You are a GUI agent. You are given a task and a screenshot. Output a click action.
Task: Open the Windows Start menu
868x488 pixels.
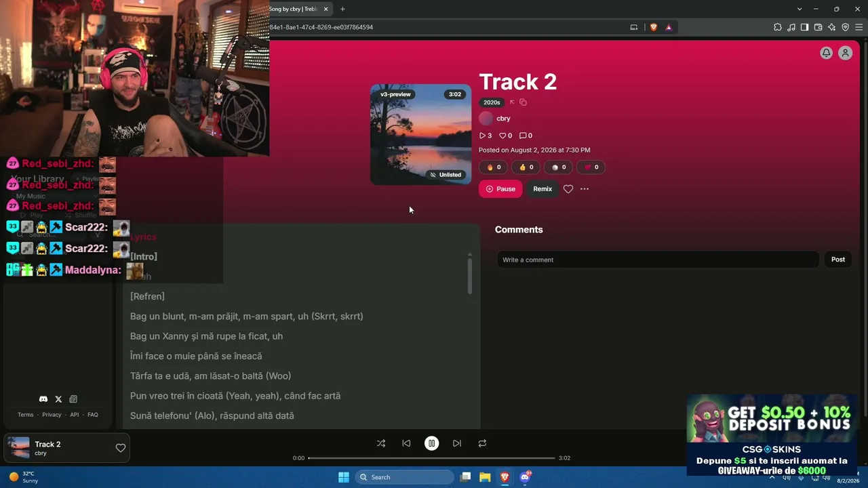[x=344, y=477]
